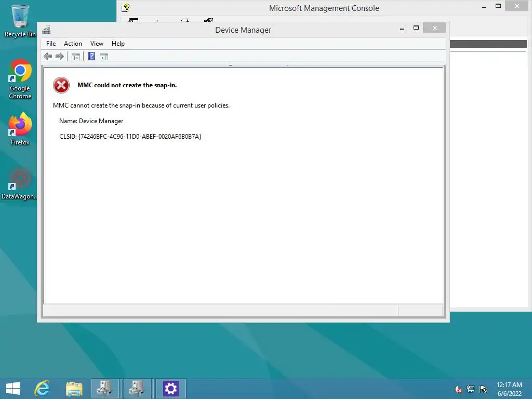
Task: Toggle Show/Hide Console Tree toolbar icon
Action: tap(76, 57)
